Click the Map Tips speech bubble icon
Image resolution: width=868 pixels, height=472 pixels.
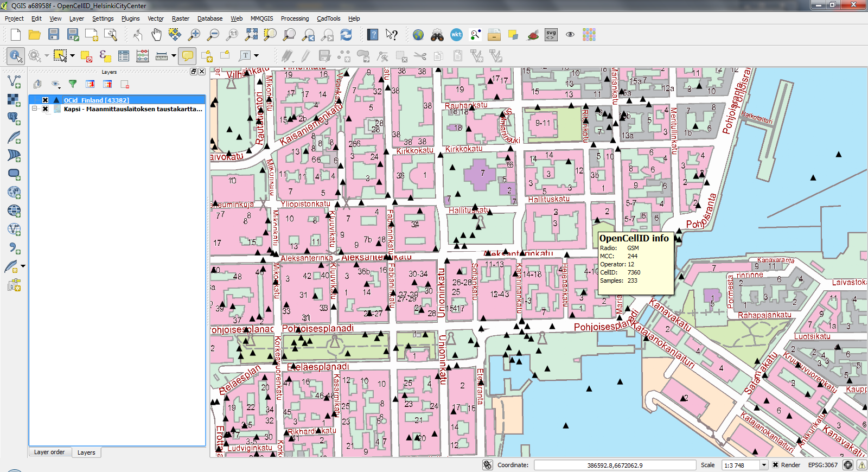pos(188,56)
